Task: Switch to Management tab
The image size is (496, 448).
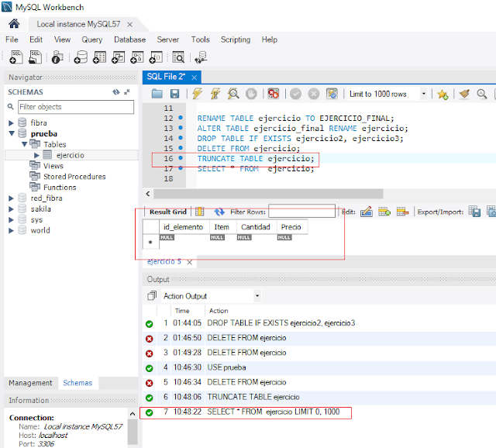Action: pyautogui.click(x=30, y=383)
